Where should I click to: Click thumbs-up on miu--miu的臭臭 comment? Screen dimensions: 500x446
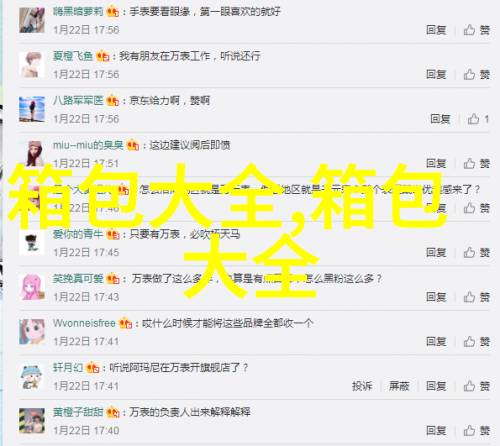pyautogui.click(x=476, y=163)
